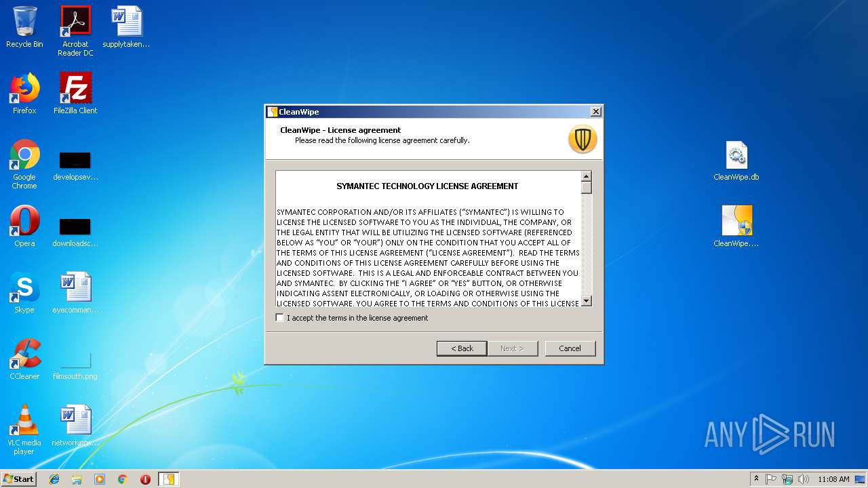The height and width of the screenshot is (488, 868).
Task: Click the network status tray icon
Action: [x=787, y=479]
